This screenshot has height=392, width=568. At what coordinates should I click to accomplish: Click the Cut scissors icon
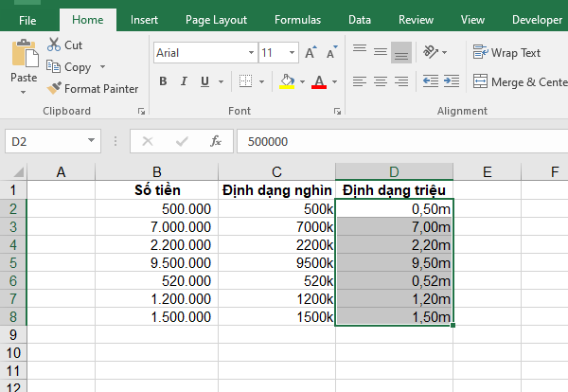(x=54, y=45)
